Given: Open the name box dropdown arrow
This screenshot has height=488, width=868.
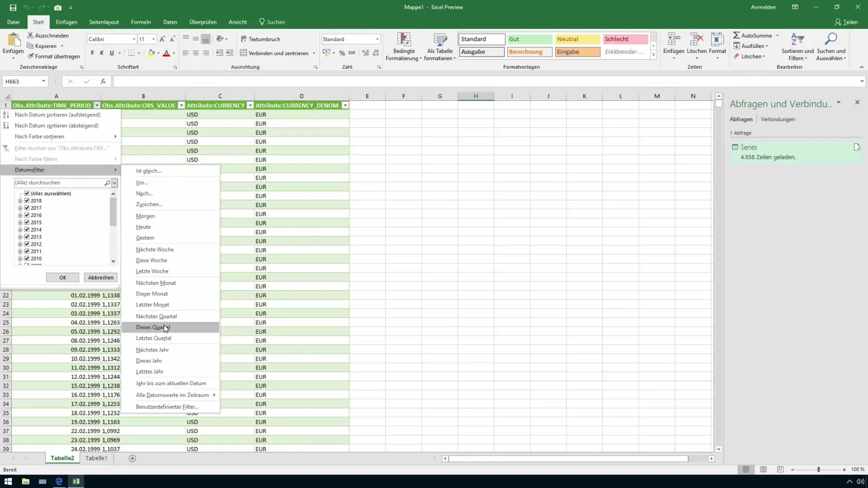Looking at the screenshot, I should 43,81.
